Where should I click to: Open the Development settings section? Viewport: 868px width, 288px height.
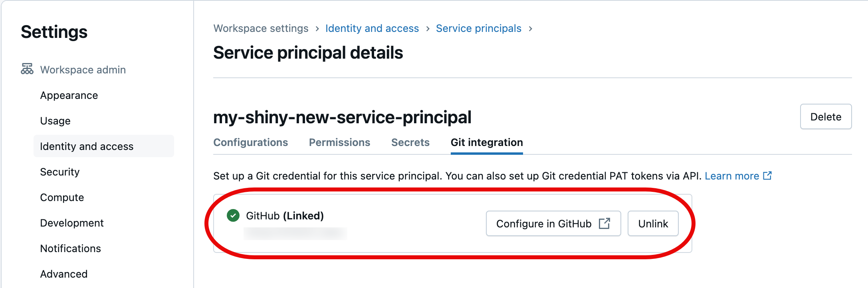pyautogui.click(x=72, y=223)
